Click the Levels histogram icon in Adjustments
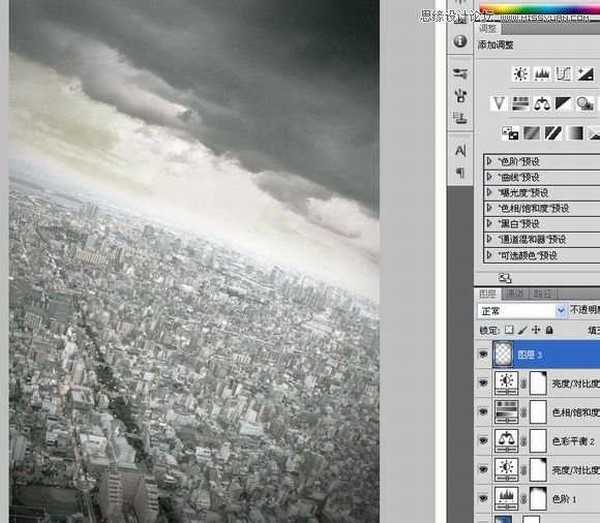600x523 pixels. tap(543, 73)
